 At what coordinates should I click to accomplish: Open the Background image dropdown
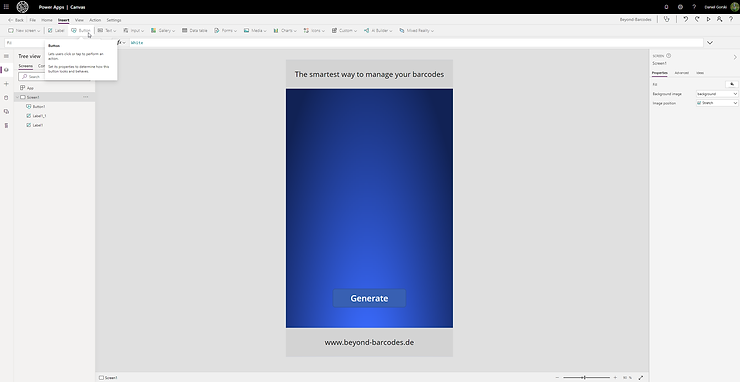pyautogui.click(x=717, y=94)
